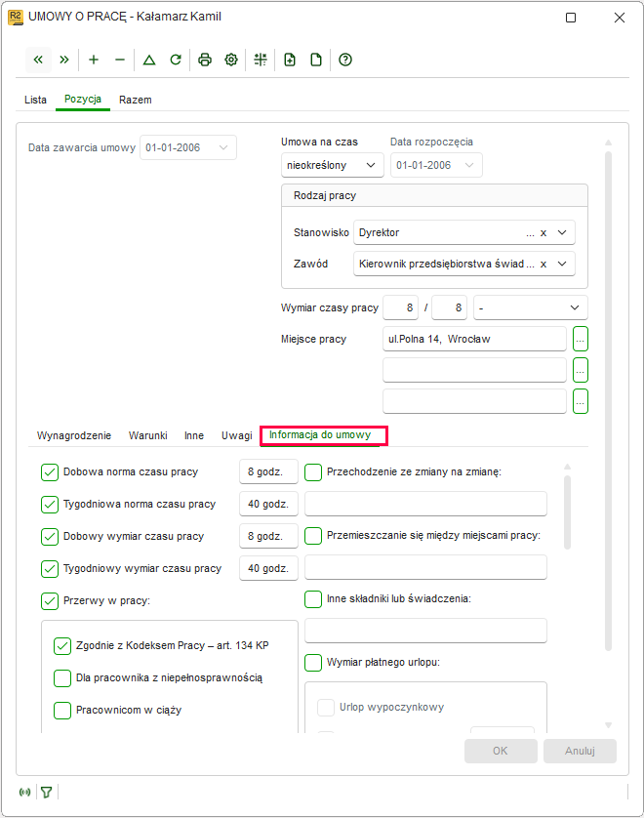The image size is (644, 818).
Task: Click the Anuluj button
Action: (x=580, y=752)
